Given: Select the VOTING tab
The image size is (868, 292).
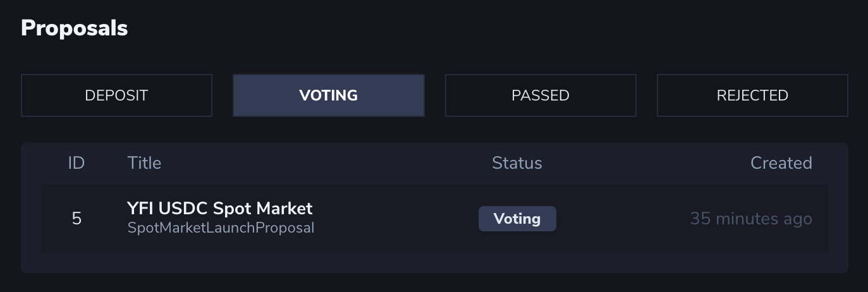Looking at the screenshot, I should coord(328,95).
